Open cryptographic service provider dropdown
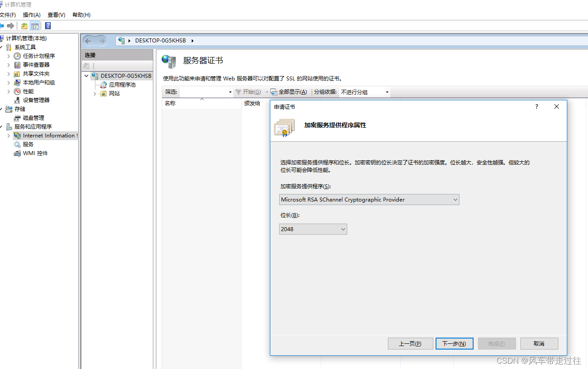Screen dimensions: 588x369 click(369, 200)
